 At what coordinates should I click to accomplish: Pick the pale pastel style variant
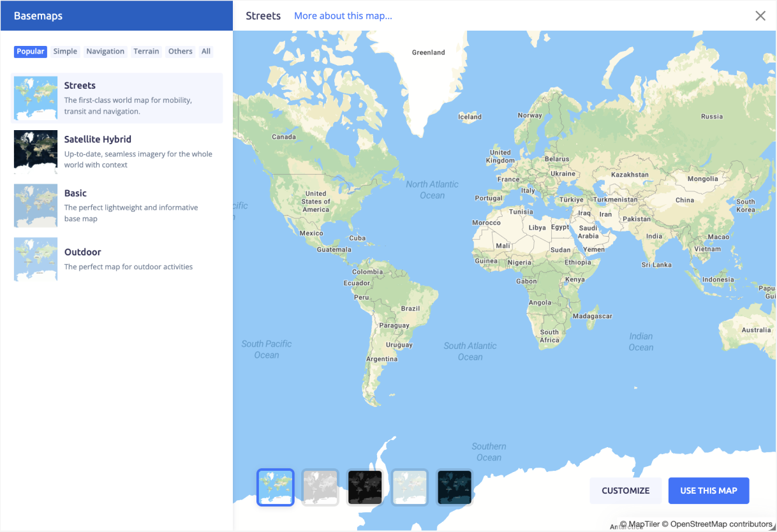tap(410, 487)
